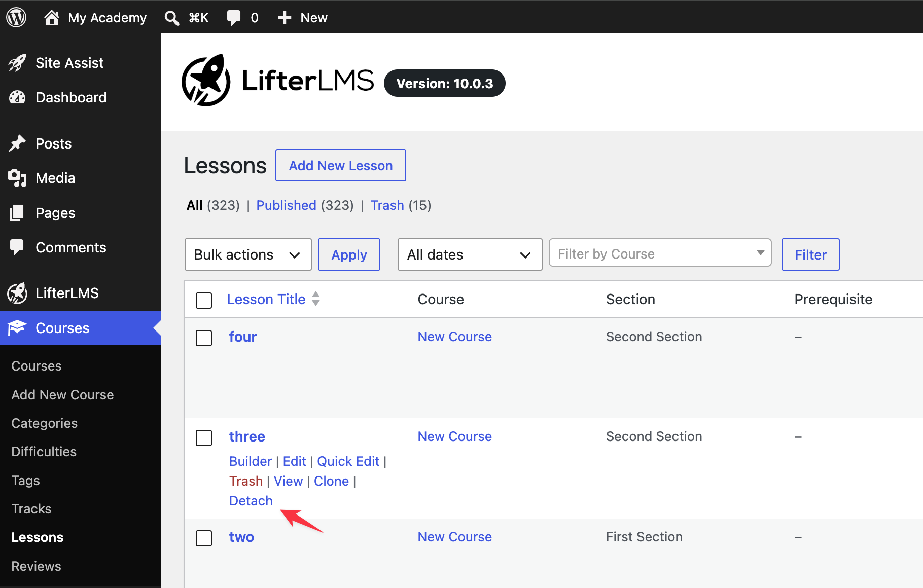Open Builder for lesson three
This screenshot has height=588, width=923.
(251, 461)
